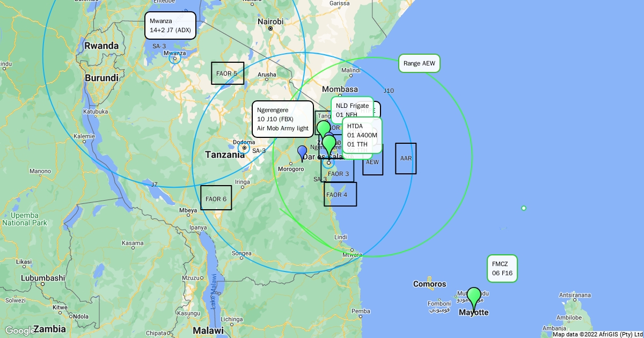
Task: Click the blue circle marker at Dar es Salaam
Action: 328,163
